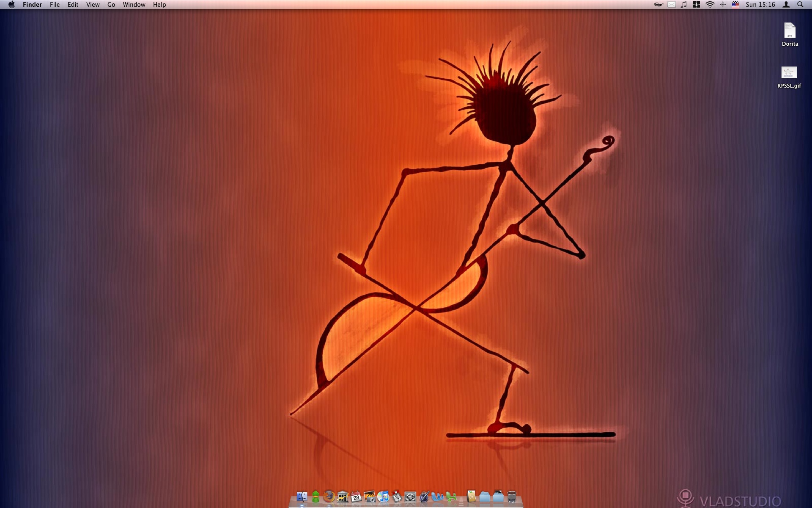The image size is (812, 508).
Task: Launch Adium green duck in Dock
Action: click(315, 497)
